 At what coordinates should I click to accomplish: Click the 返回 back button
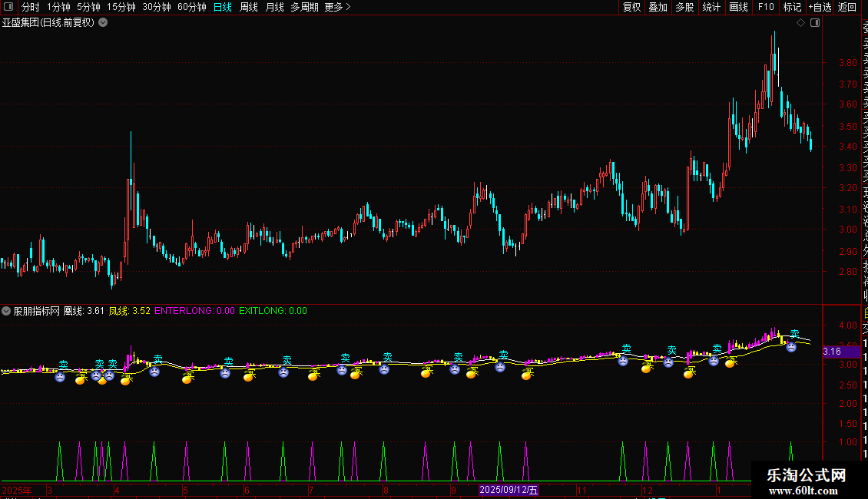847,7
